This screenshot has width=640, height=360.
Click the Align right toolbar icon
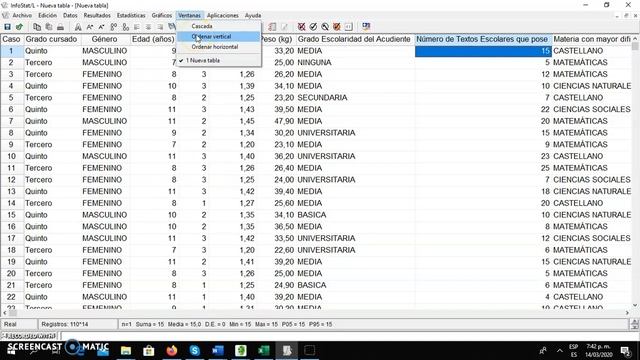[160, 27]
